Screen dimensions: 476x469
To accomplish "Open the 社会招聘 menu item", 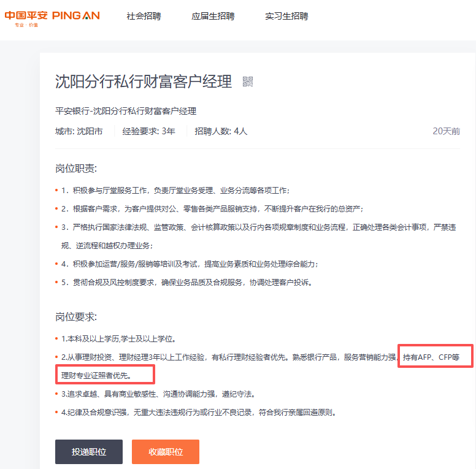I will pos(144,17).
